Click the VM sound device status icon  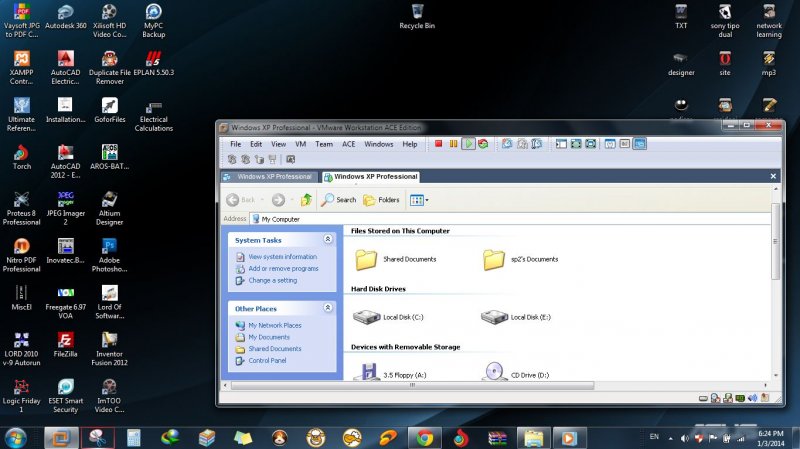tap(752, 398)
